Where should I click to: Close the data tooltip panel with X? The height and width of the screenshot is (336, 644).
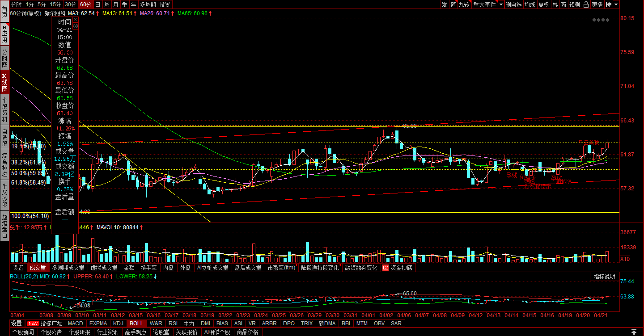click(75, 20)
